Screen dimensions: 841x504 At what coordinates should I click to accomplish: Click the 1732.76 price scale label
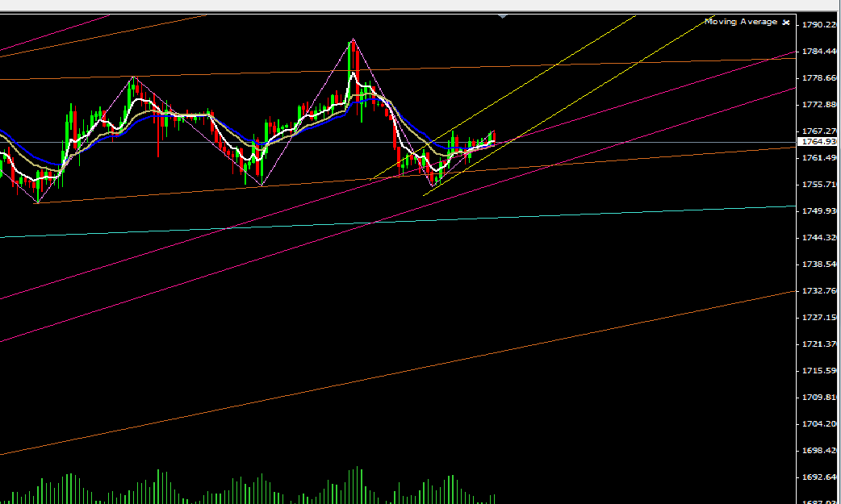click(818, 291)
